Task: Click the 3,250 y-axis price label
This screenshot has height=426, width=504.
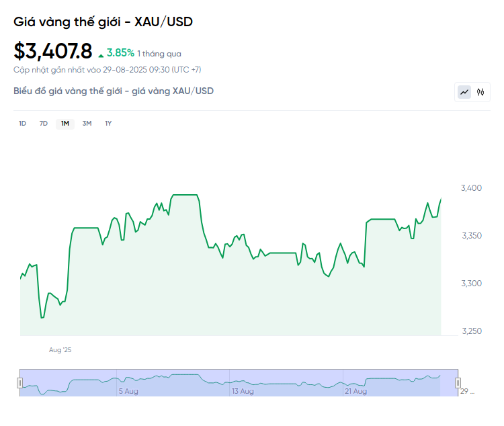Action: click(x=471, y=331)
